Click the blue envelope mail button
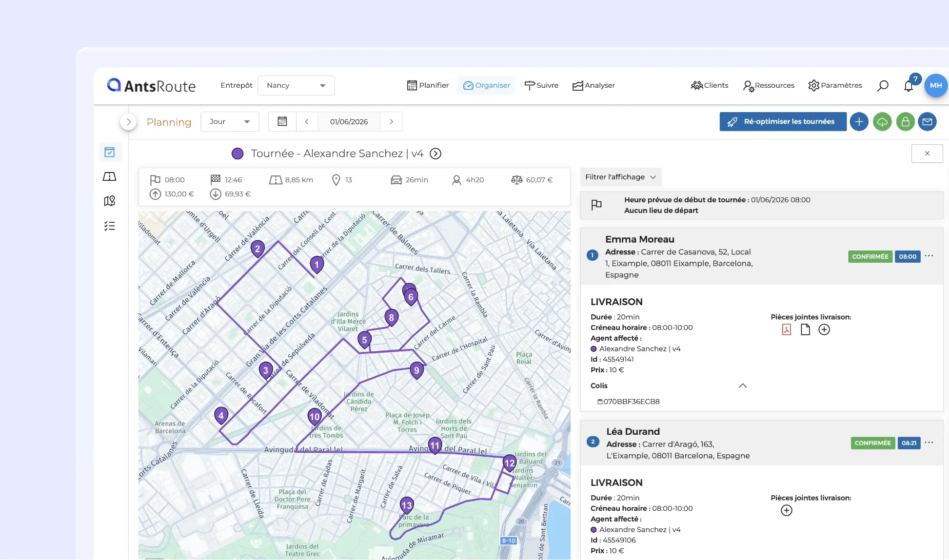 [x=928, y=122]
